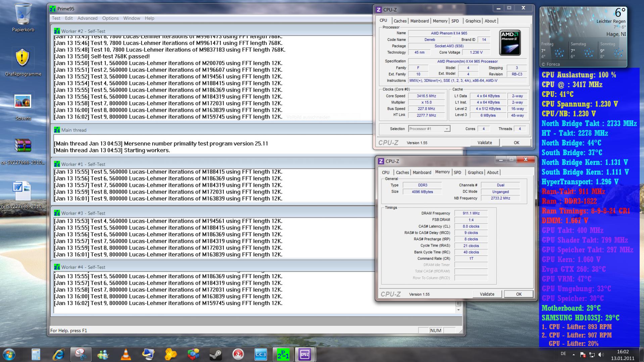644x362 pixels.
Task: Select the Core Speed value 3416.5 MHz
Action: click(x=426, y=96)
